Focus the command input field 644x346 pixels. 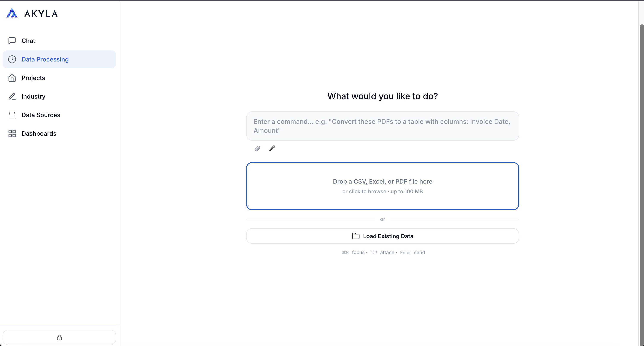pos(382,126)
